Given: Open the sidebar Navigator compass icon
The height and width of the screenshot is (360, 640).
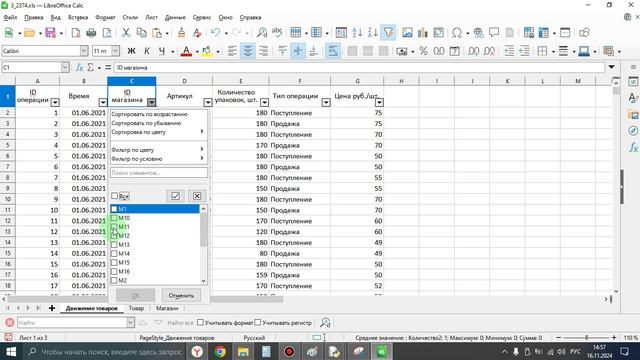Looking at the screenshot, I should click(x=633, y=131).
